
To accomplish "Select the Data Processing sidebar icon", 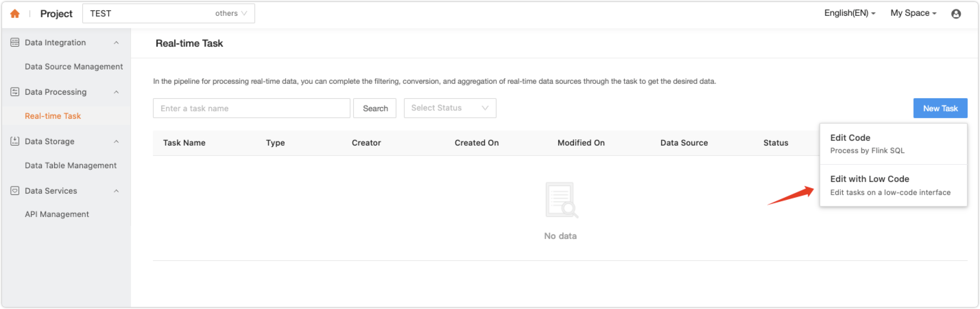I will click(x=14, y=91).
